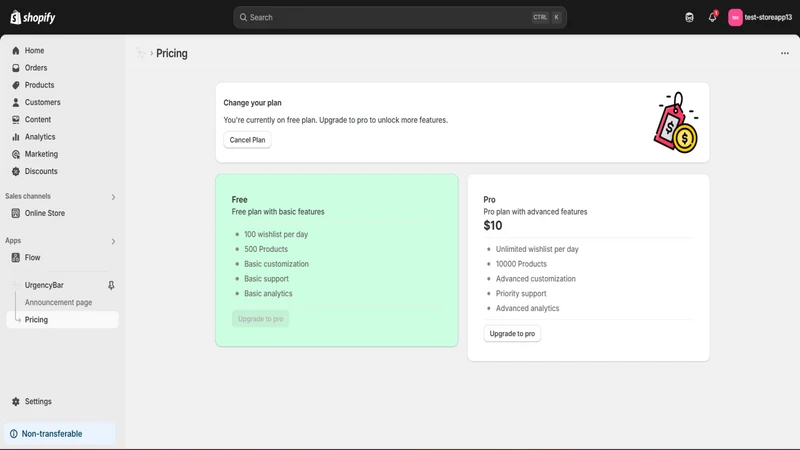Click the app icon before Pricing breadcrumb
The image size is (800, 450).
click(140, 53)
